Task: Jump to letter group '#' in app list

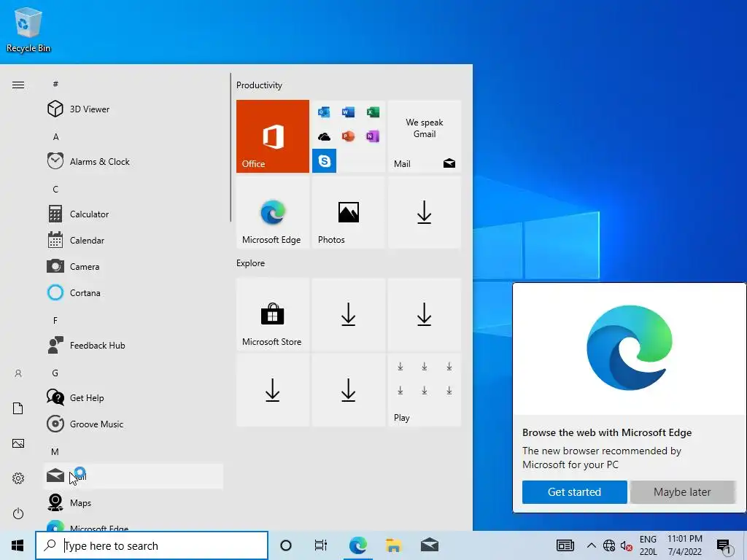Action: click(55, 84)
